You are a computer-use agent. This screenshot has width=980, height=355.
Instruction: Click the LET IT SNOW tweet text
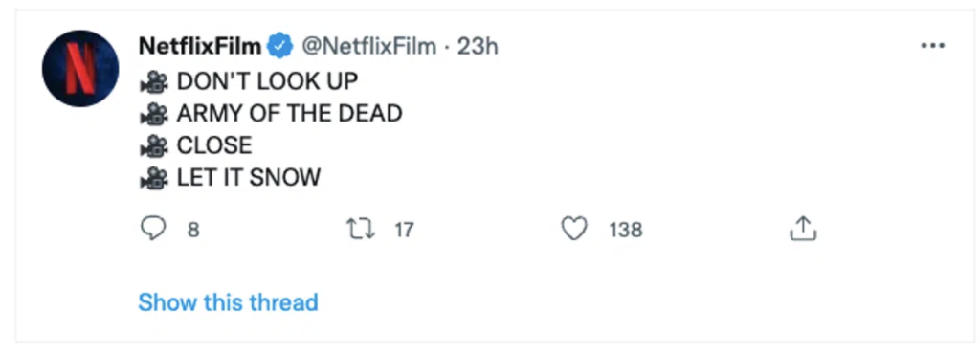[249, 178]
